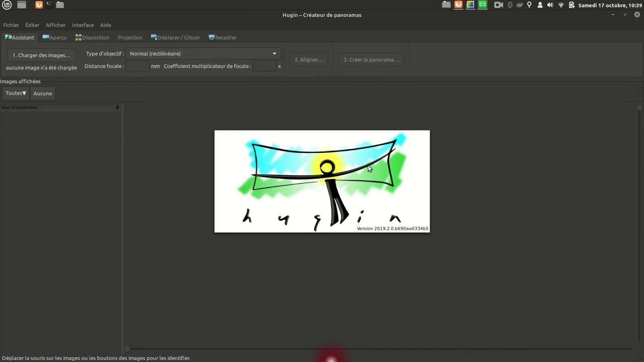The width and height of the screenshot is (644, 362).
Task: Switch to the Projection tab
Action: coord(130,38)
